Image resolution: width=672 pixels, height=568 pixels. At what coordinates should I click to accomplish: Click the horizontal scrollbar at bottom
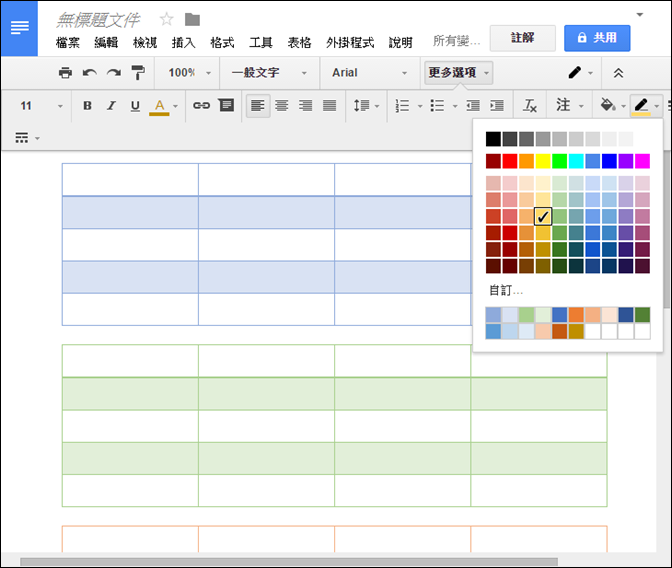point(289,561)
